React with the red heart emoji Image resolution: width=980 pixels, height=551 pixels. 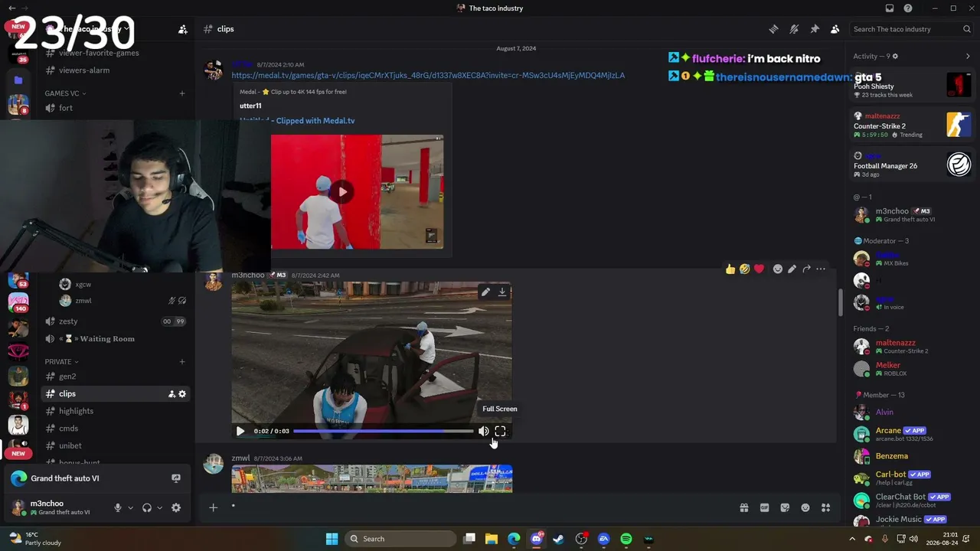coord(759,269)
